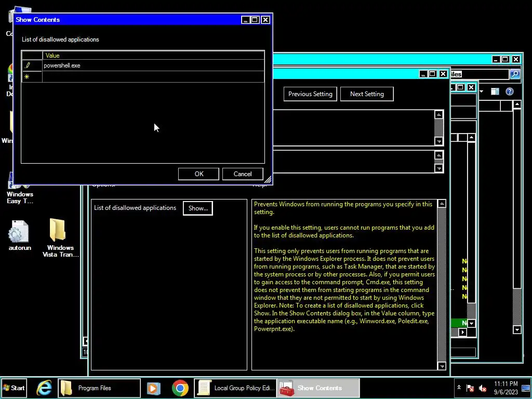Click up arrow of second policy text box
The width and height of the screenshot is (532, 399).
(438, 155)
